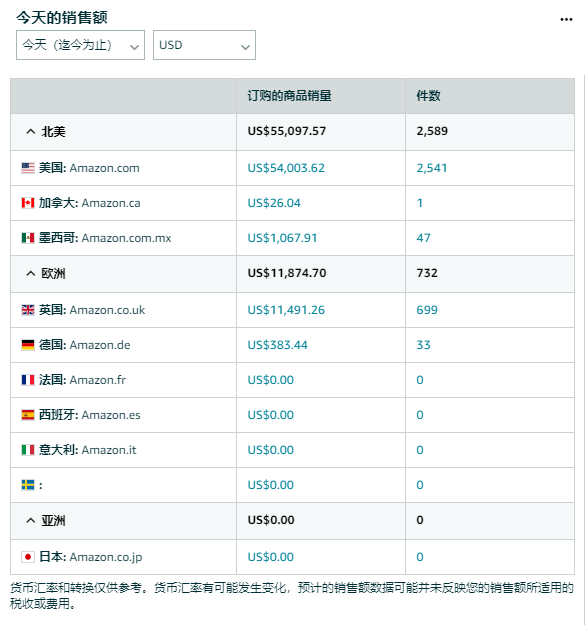Open the 33 units link for Germany

coord(423,345)
